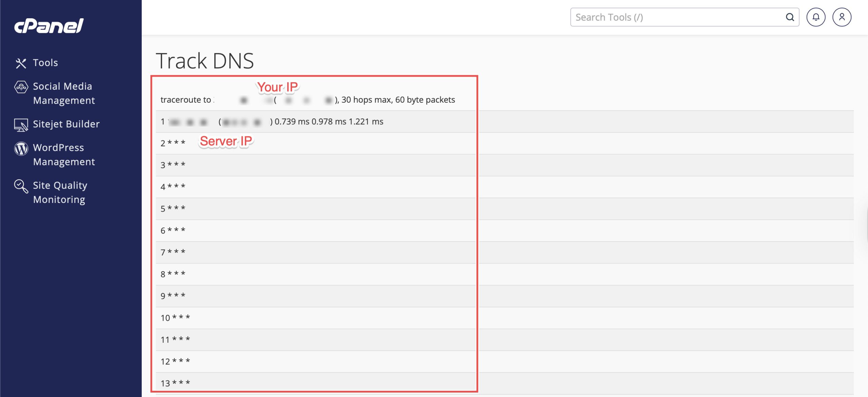Open Social Media Management label

pyautogui.click(x=63, y=93)
